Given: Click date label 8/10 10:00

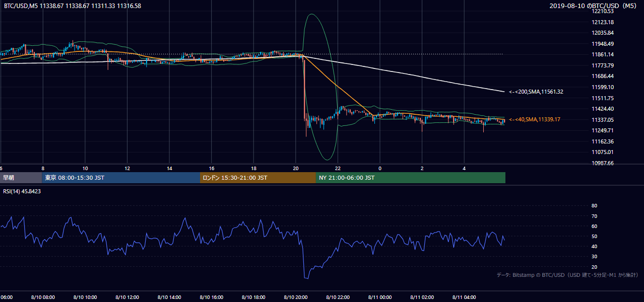Looking at the screenshot, I should (85, 297).
